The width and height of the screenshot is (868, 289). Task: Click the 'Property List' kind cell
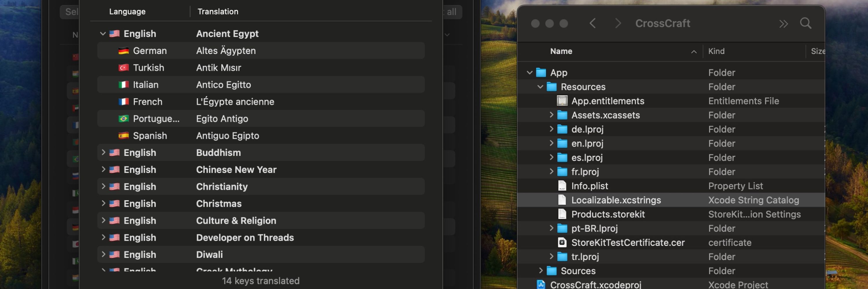click(735, 186)
